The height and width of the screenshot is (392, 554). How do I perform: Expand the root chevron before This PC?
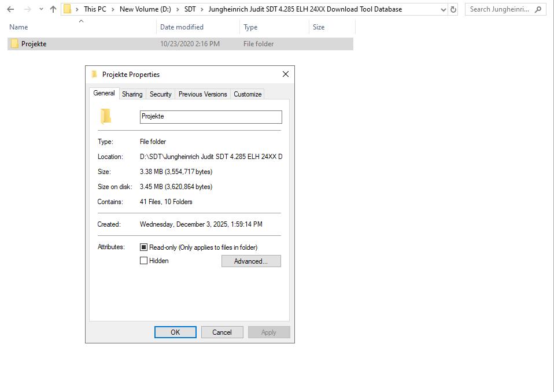click(x=77, y=9)
